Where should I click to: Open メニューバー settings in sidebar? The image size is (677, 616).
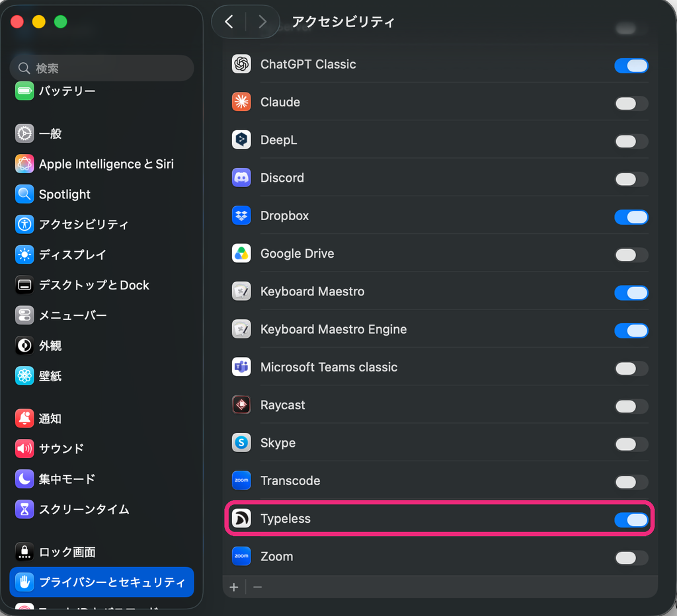click(102, 315)
